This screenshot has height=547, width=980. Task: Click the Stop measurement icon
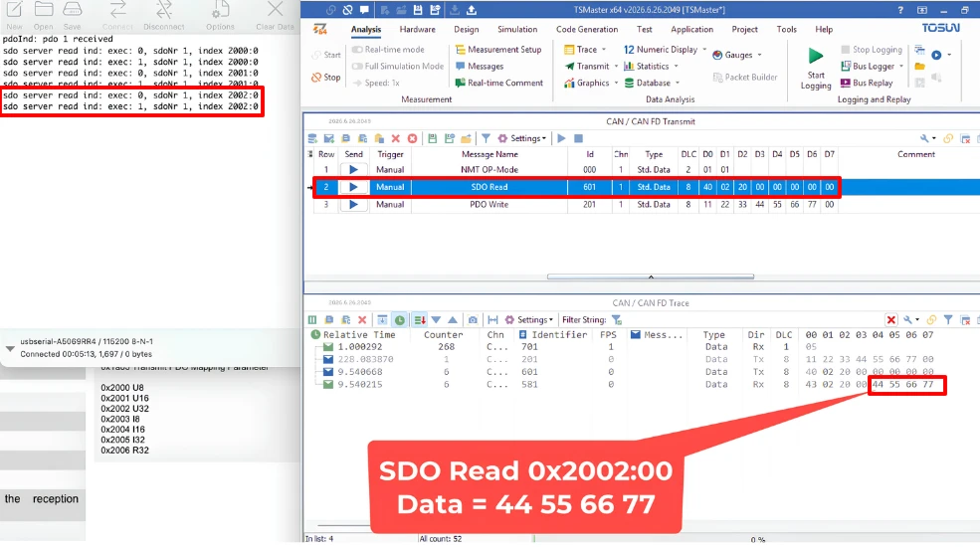[x=316, y=78]
